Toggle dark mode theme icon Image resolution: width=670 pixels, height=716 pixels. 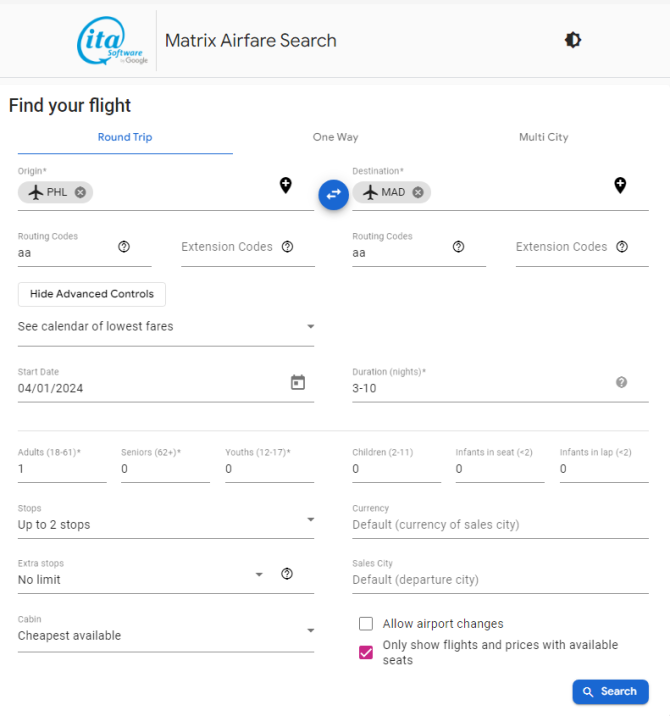pyautogui.click(x=573, y=40)
